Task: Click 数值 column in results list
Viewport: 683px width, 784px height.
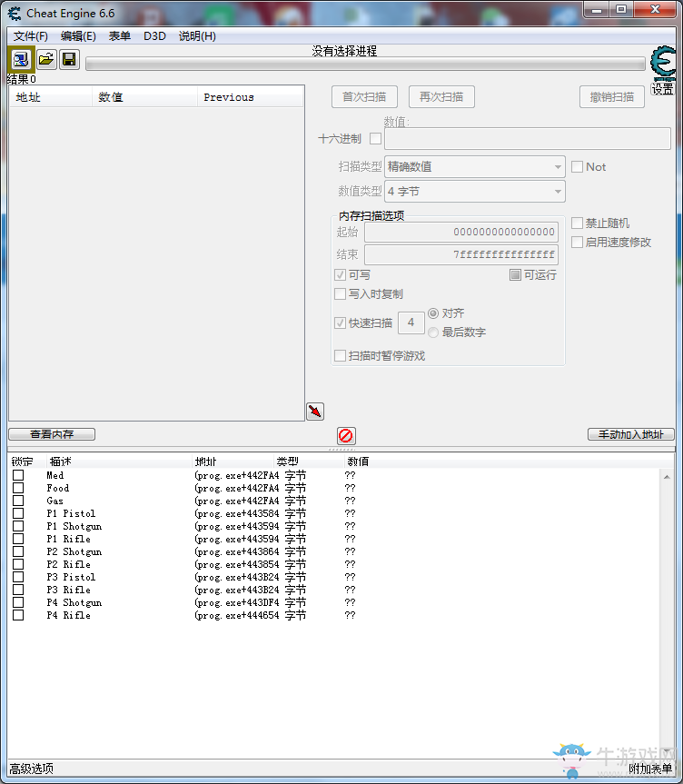Action: [x=145, y=97]
